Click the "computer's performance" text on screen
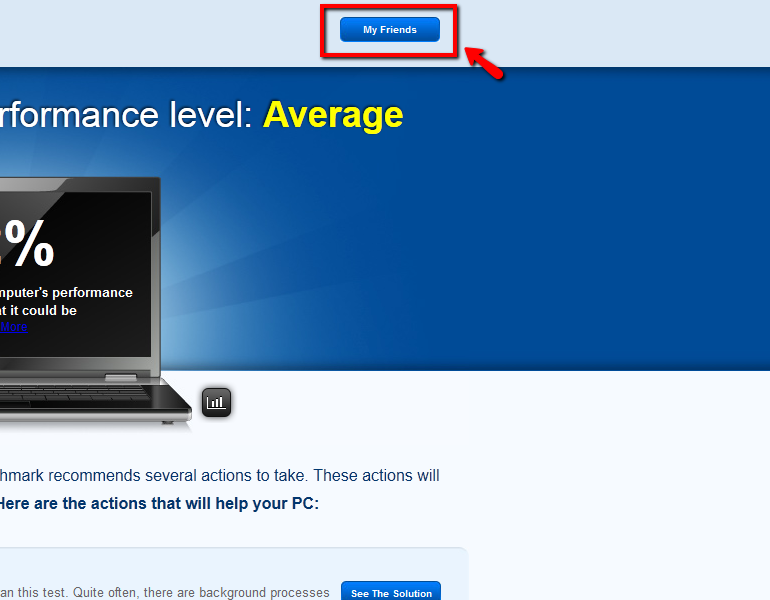Viewport: 770px width, 600px height. [66, 293]
